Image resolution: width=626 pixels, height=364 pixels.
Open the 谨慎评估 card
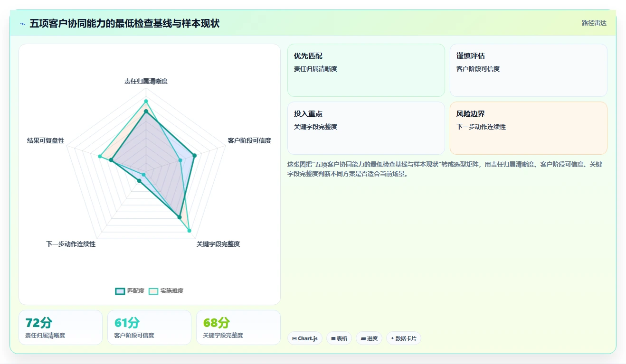click(x=529, y=70)
